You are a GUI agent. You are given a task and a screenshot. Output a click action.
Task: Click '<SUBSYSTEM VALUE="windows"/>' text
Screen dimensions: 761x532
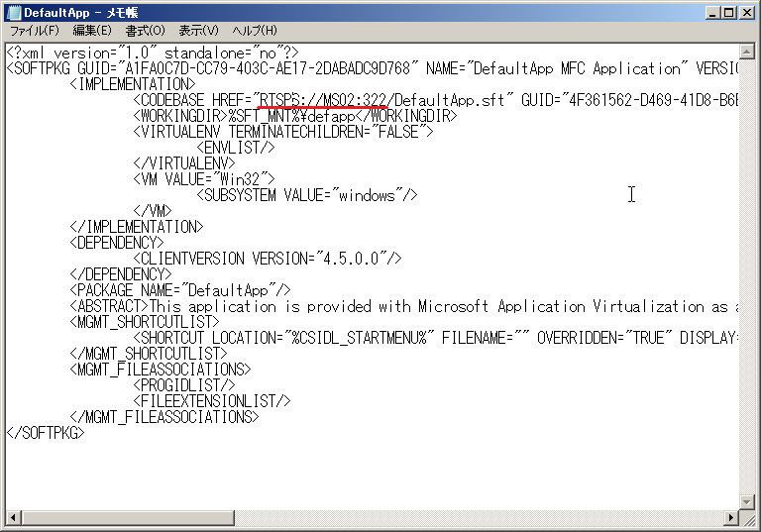307,195
